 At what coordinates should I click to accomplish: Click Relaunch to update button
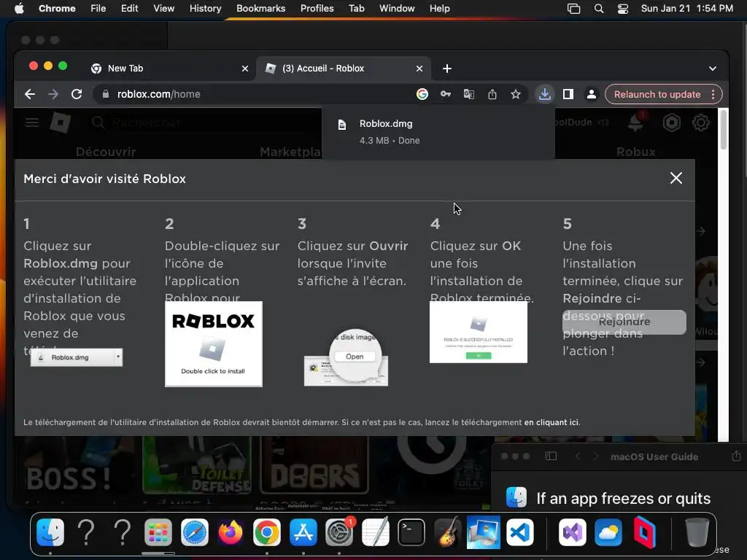click(x=657, y=94)
